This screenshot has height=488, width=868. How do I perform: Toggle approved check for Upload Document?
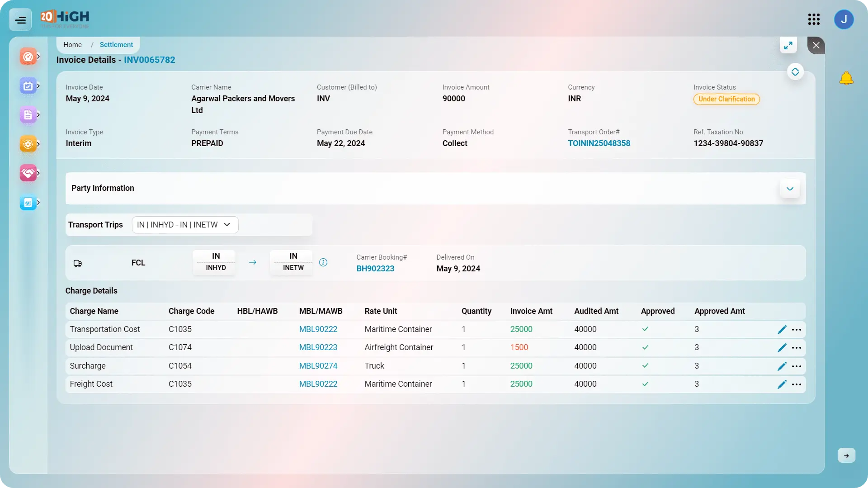645,347
